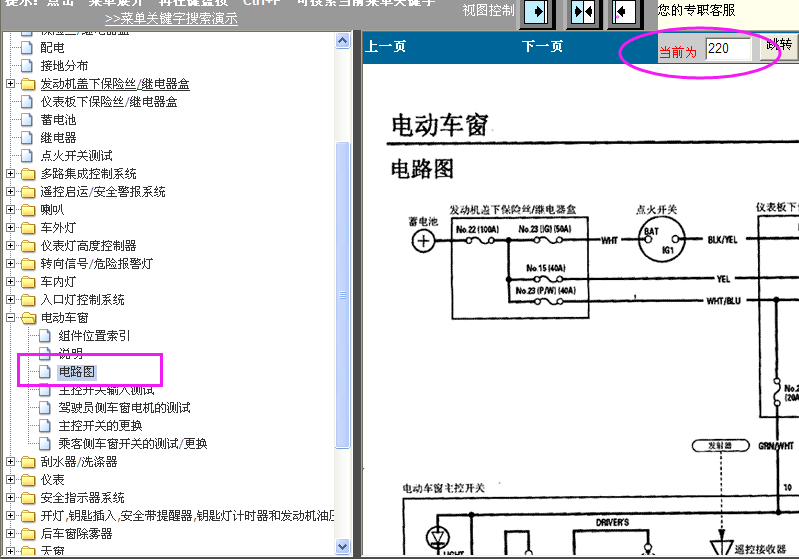Screen dimensions: 799x559
Task: Click the 刮水器/洗涤器 folder icon
Action: pyautogui.click(x=28, y=462)
